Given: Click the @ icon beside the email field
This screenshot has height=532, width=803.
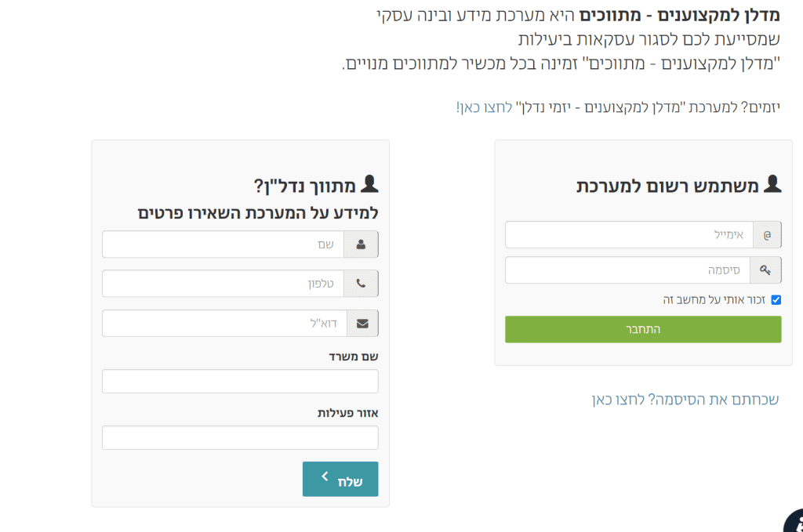Looking at the screenshot, I should 767,235.
